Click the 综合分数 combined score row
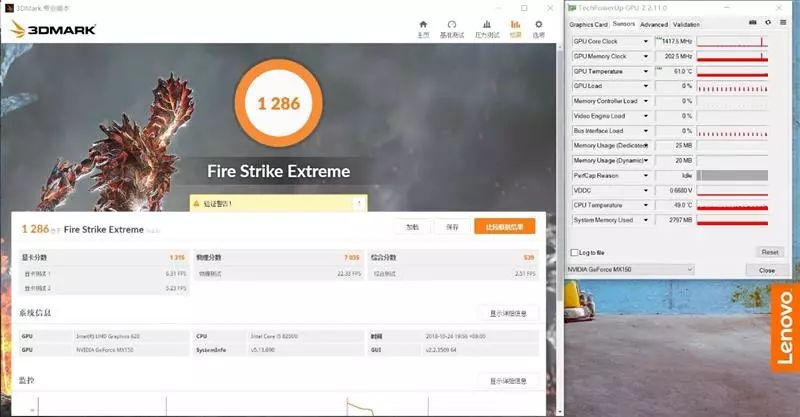800x417 pixels. [453, 257]
